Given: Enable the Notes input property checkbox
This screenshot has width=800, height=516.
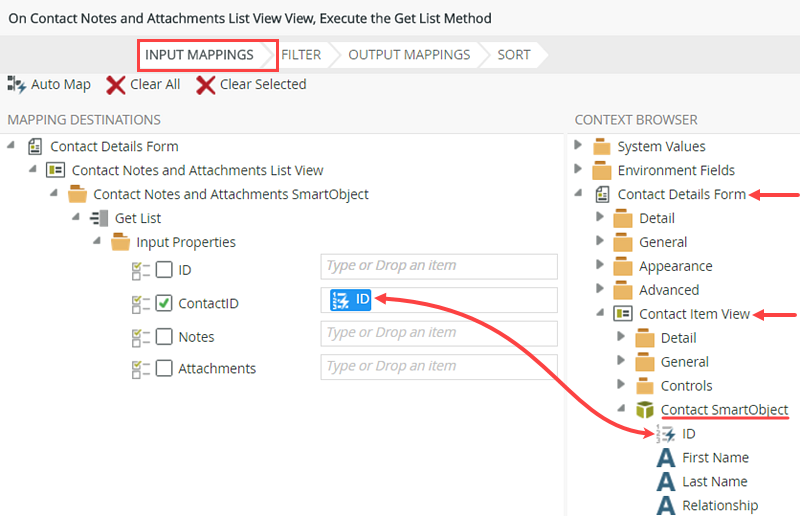Looking at the screenshot, I should pyautogui.click(x=164, y=337).
